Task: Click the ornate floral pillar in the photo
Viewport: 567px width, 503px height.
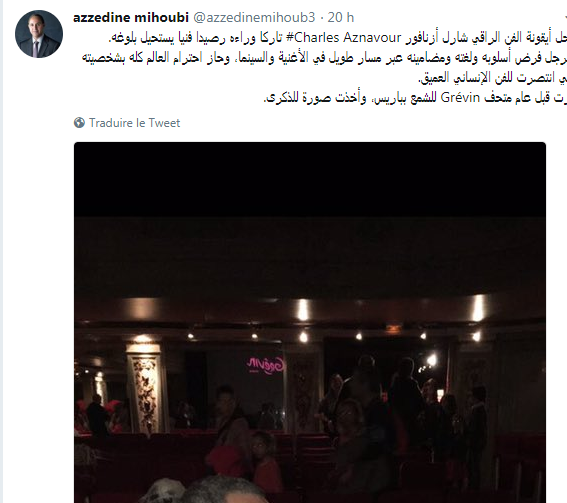Action: coord(145,389)
